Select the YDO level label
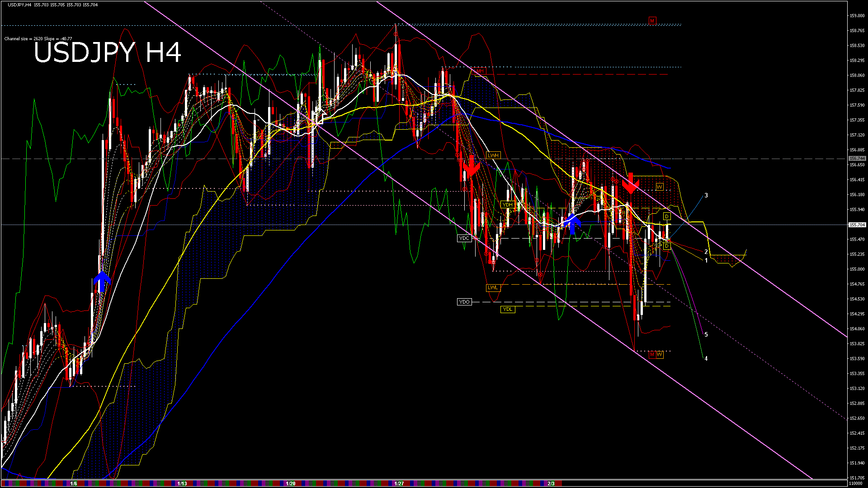 [464, 302]
